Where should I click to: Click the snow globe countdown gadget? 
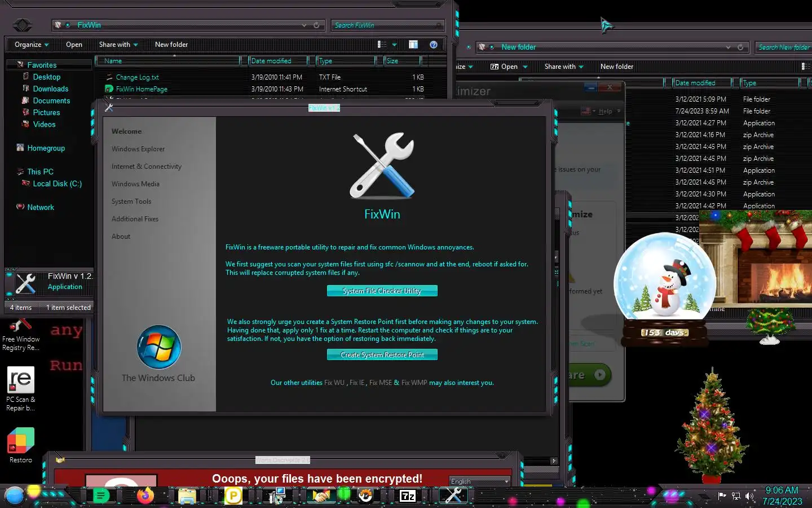664,290
